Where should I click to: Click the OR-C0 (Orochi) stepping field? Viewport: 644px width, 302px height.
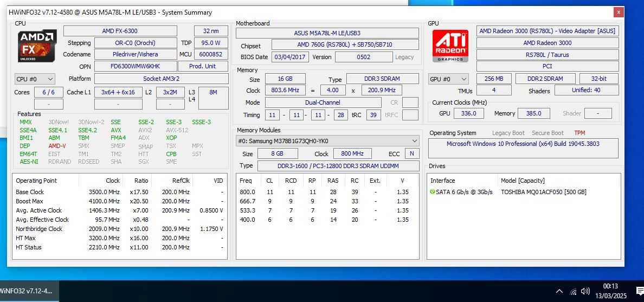(135, 43)
